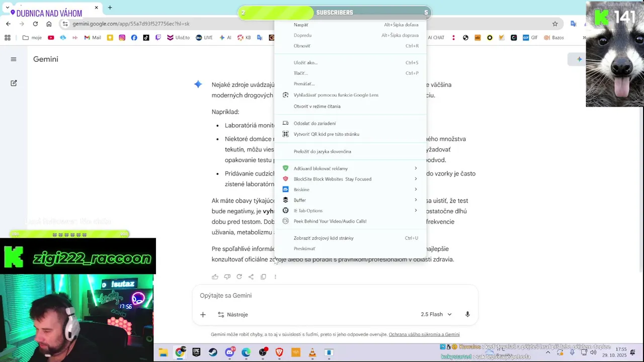The width and height of the screenshot is (644, 362).
Task: Show hidden system tray icons
Action: (x=548, y=352)
